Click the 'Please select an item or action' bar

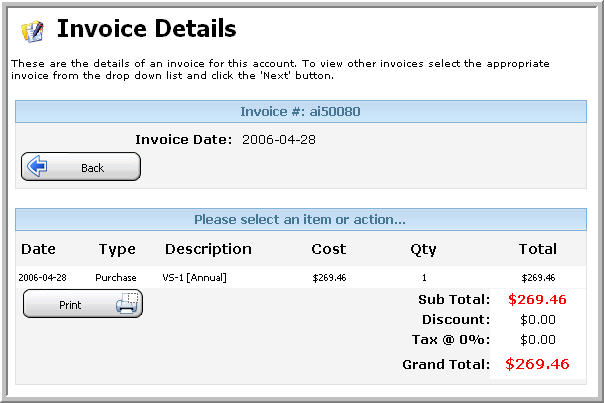[301, 220]
